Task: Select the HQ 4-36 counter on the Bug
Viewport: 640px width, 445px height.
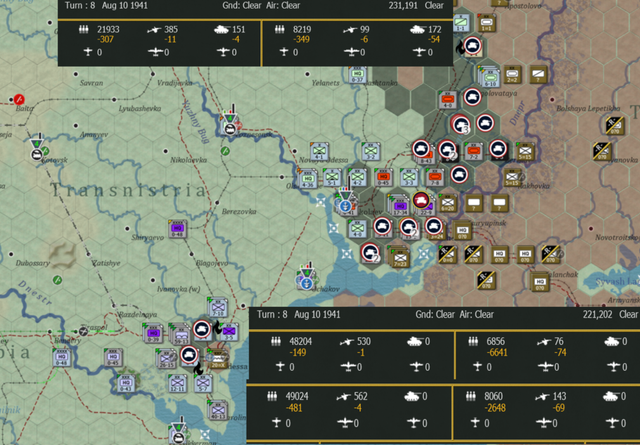Action: [307, 178]
